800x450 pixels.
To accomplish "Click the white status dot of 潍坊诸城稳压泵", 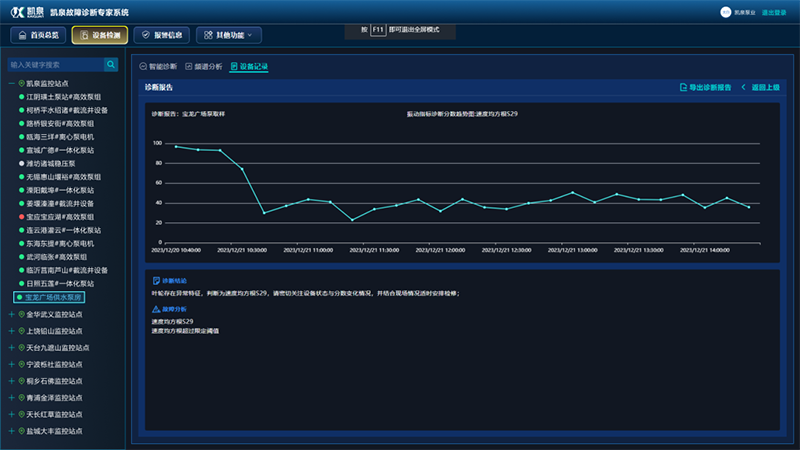I will (21, 163).
